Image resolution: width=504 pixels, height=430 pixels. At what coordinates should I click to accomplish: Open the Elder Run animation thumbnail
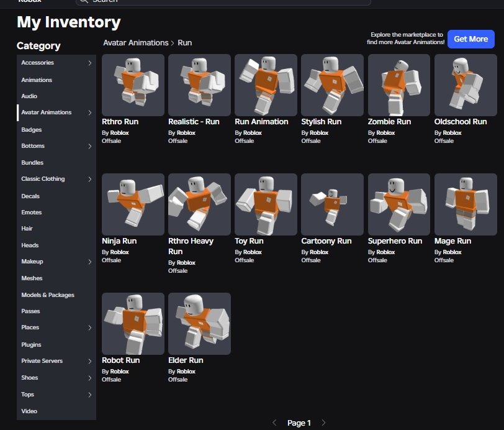[x=199, y=324]
